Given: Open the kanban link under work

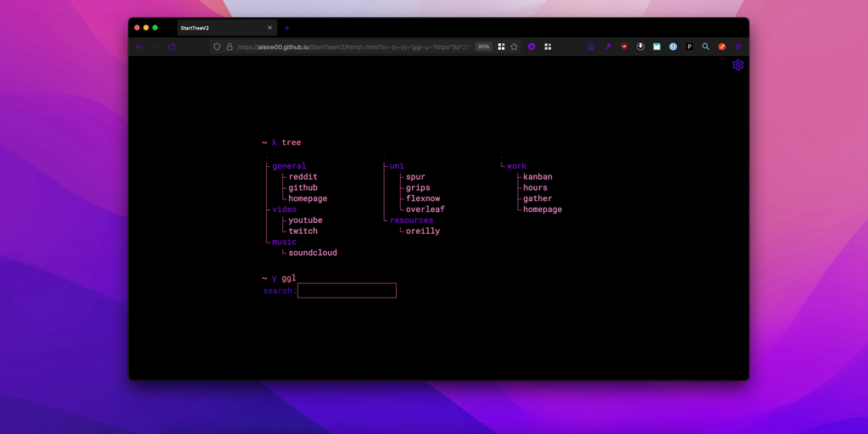Looking at the screenshot, I should tap(537, 177).
